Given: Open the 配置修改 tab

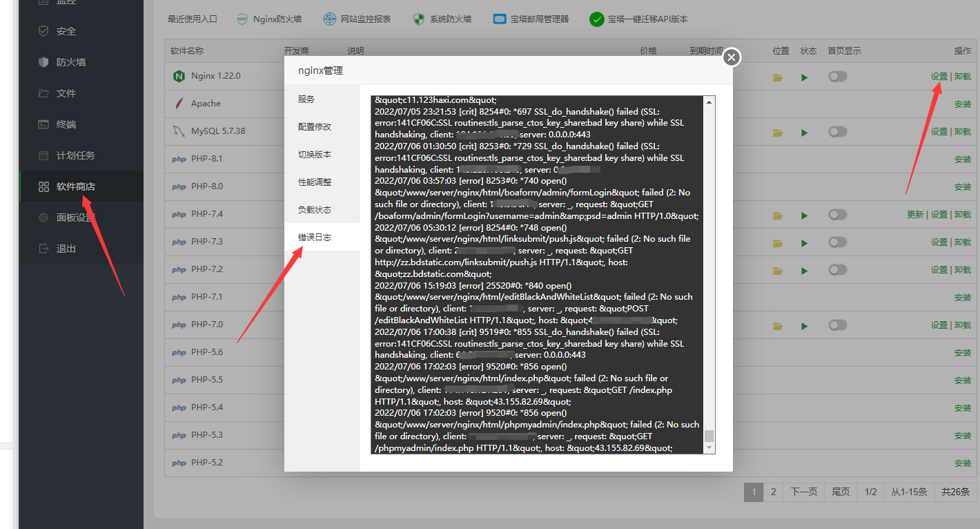Looking at the screenshot, I should coord(322,126).
